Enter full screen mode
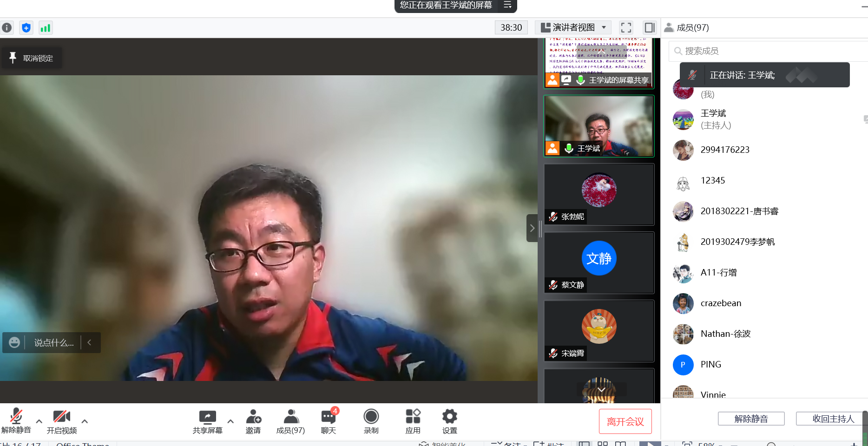Viewport: 868px width, 446px height. [x=626, y=28]
